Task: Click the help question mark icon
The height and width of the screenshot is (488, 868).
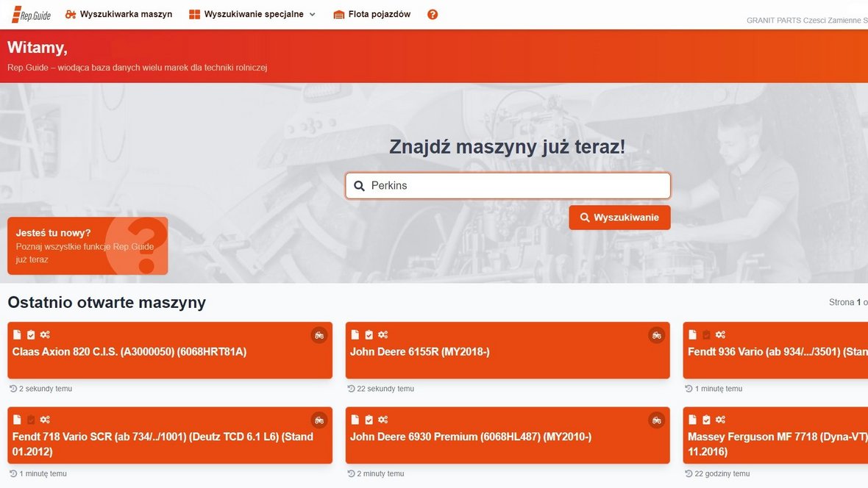Action: tap(433, 15)
